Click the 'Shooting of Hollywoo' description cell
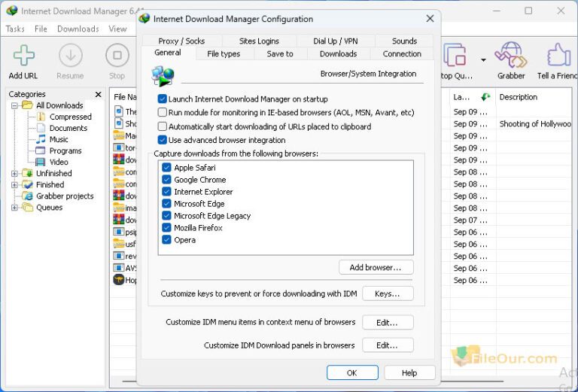 [535, 124]
